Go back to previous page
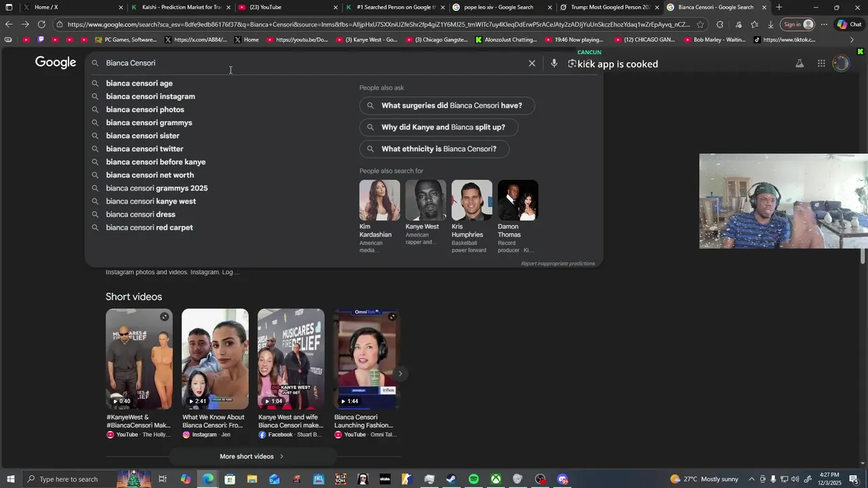 tap(8, 24)
